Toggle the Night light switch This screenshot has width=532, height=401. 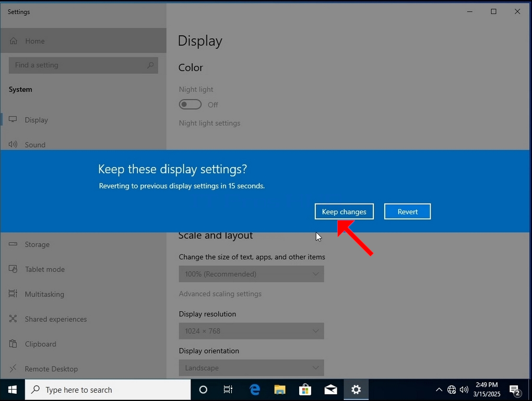(190, 104)
